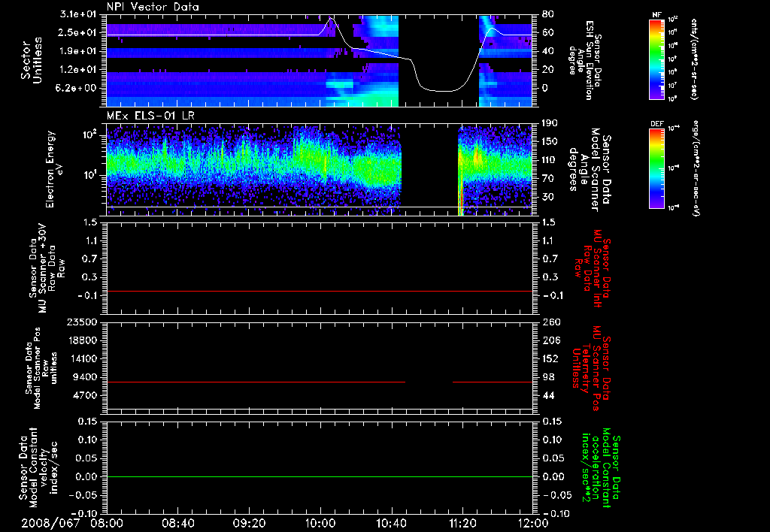Screen dimensions: 770x532
Task: Click the DEF color scale bar
Action: tap(654, 167)
